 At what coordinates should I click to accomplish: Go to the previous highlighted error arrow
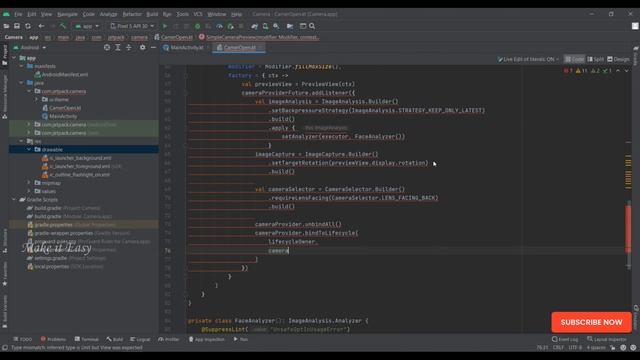(618, 71)
